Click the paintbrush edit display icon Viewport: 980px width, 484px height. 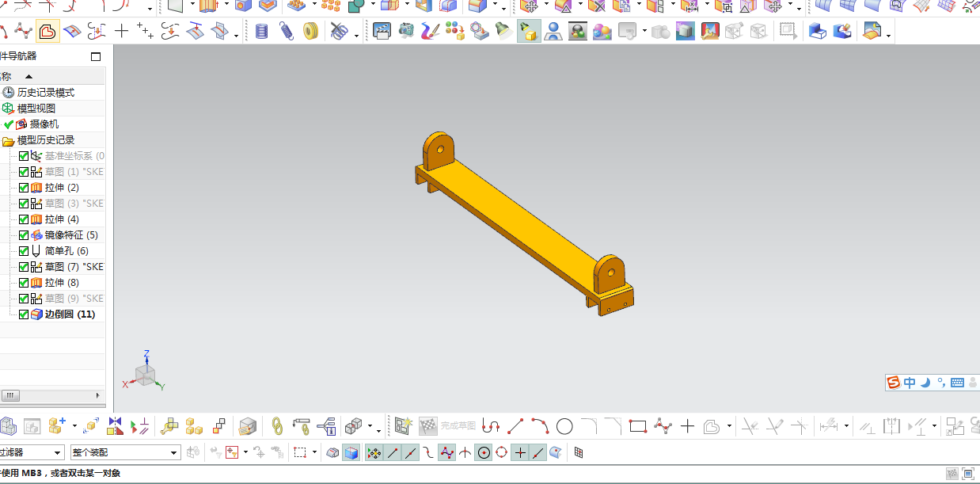[x=430, y=32]
